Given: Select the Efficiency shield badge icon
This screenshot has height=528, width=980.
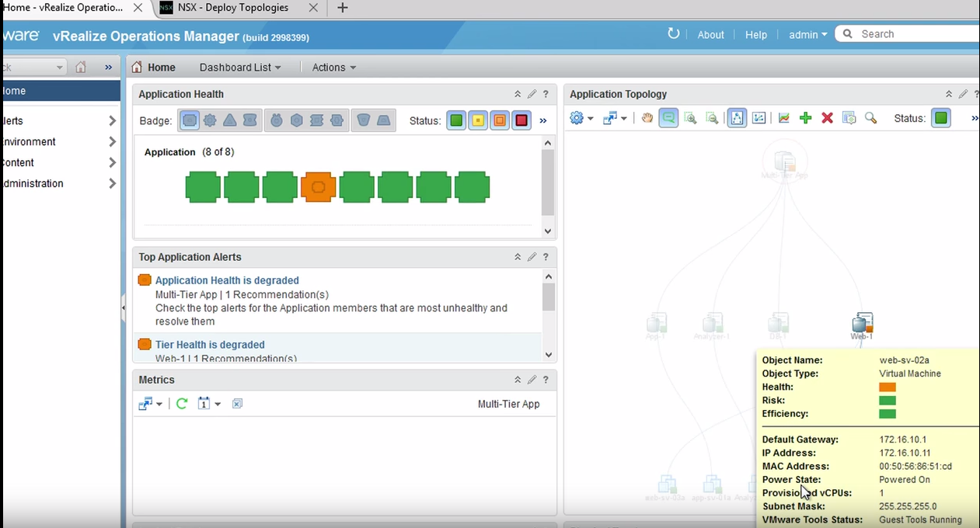Looking at the screenshot, I should tap(363, 120).
